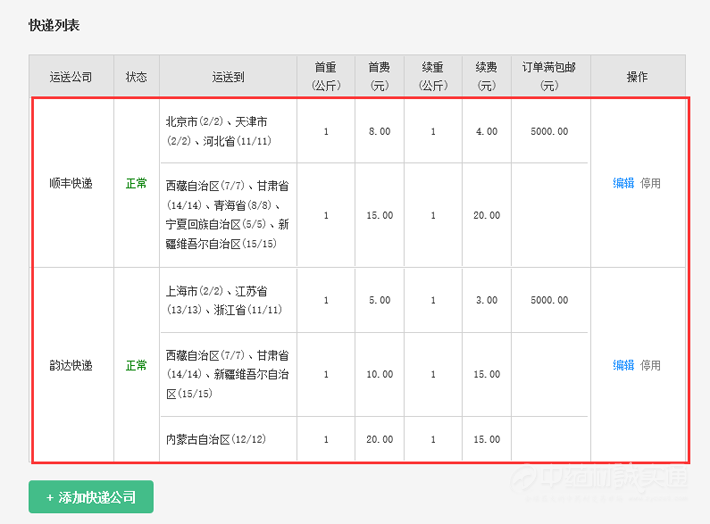Click the 10.00 first fee value
The width and height of the screenshot is (710, 524).
coord(379,374)
